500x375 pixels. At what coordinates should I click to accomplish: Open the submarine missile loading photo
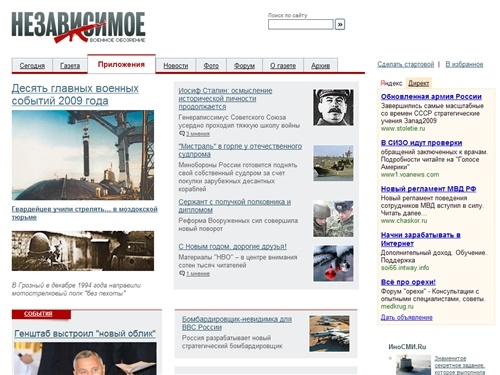83,155
